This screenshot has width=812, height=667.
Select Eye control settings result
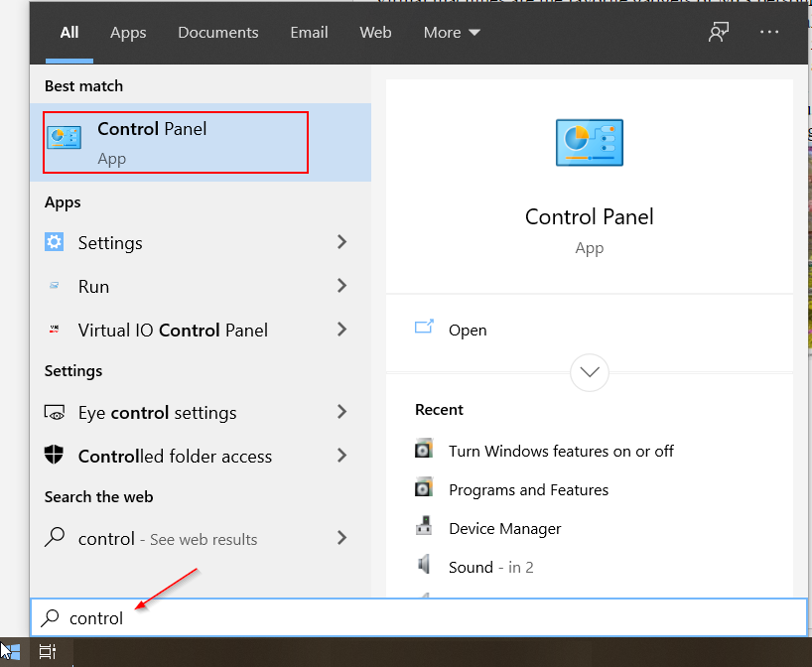tap(201, 412)
